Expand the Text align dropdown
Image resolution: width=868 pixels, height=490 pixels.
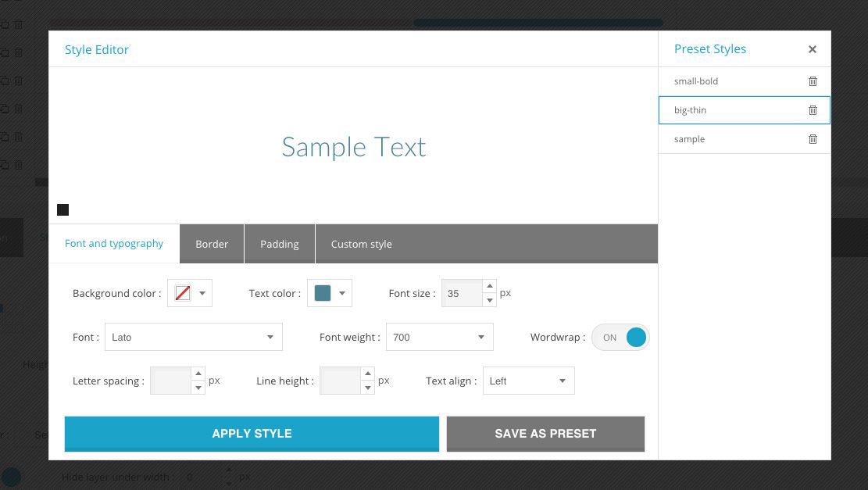point(528,381)
